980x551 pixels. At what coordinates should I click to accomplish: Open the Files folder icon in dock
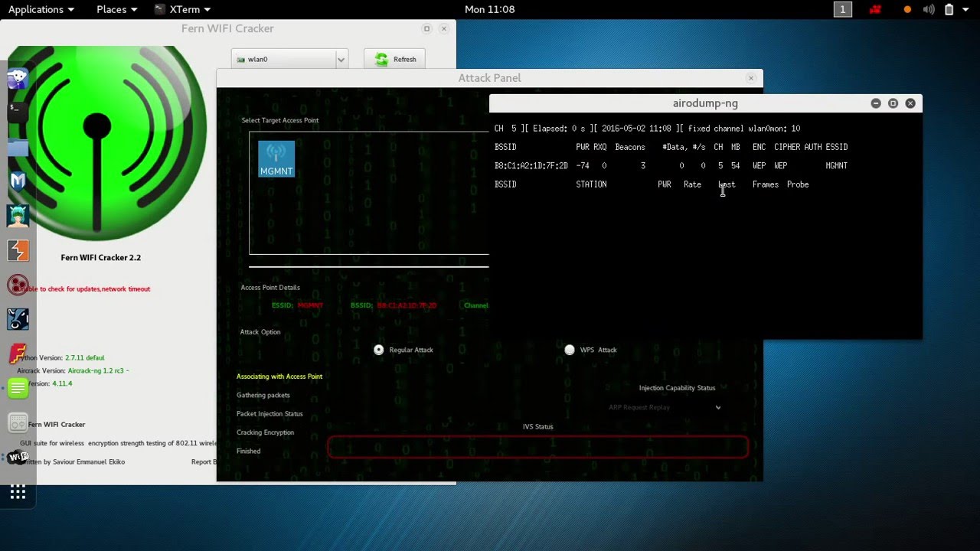(18, 146)
